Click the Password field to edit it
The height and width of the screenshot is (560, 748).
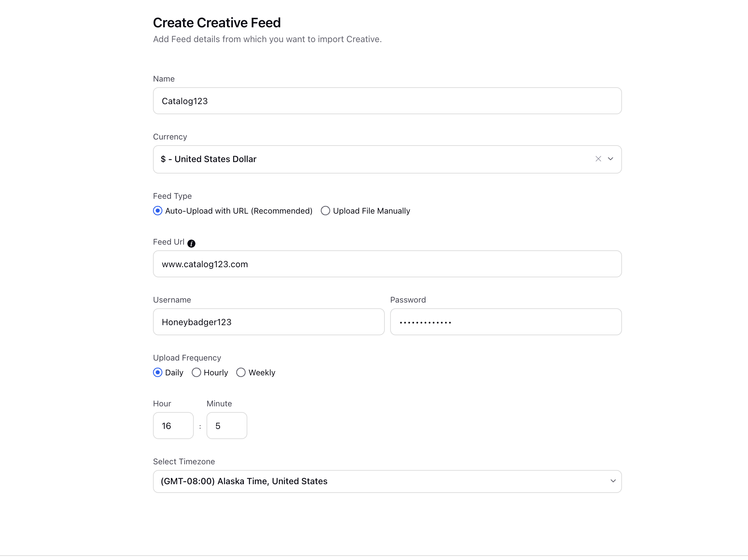pyautogui.click(x=506, y=322)
